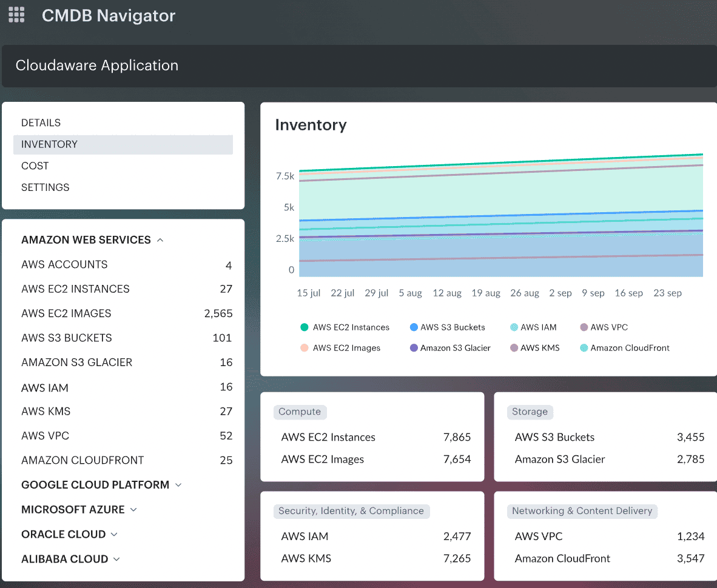Viewport: 717px width, 588px height.
Task: Click the 2,785 S3 Glacier count
Action: tap(690, 459)
